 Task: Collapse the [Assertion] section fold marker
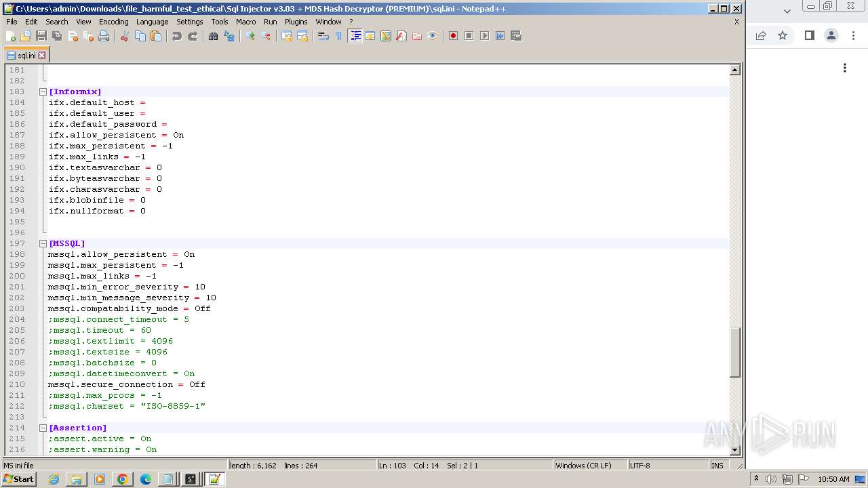tap(43, 428)
